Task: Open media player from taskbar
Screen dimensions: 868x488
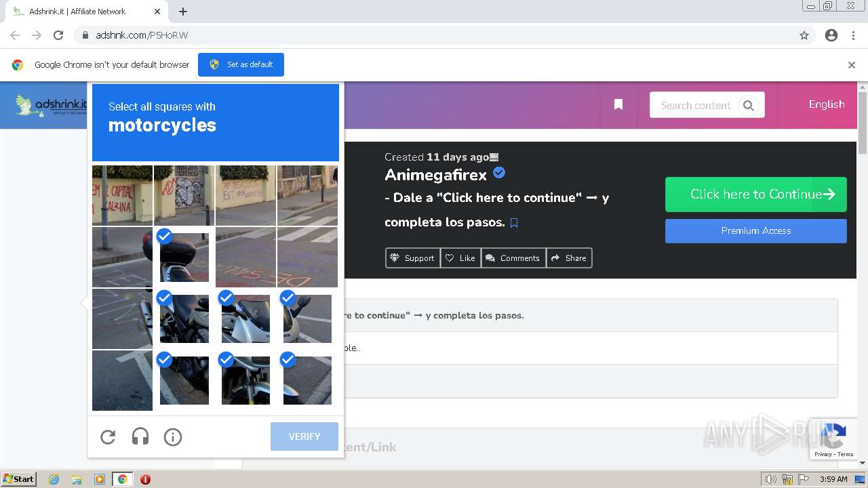Action: pyautogui.click(x=100, y=479)
